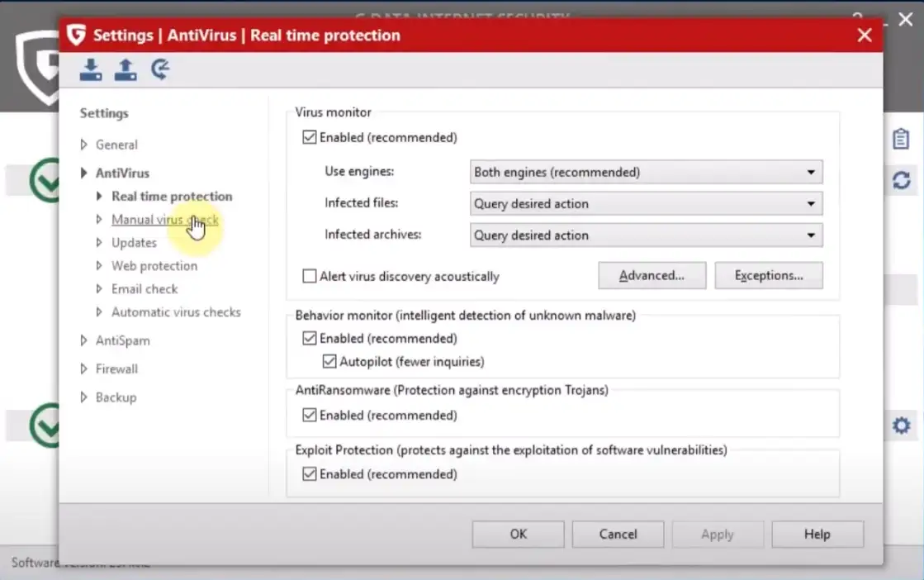
Task: Click the clipboard icon on the right edge
Action: [901, 139]
